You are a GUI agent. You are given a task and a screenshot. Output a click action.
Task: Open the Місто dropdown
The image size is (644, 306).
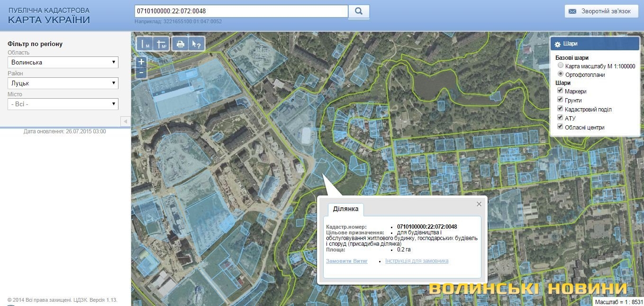63,104
